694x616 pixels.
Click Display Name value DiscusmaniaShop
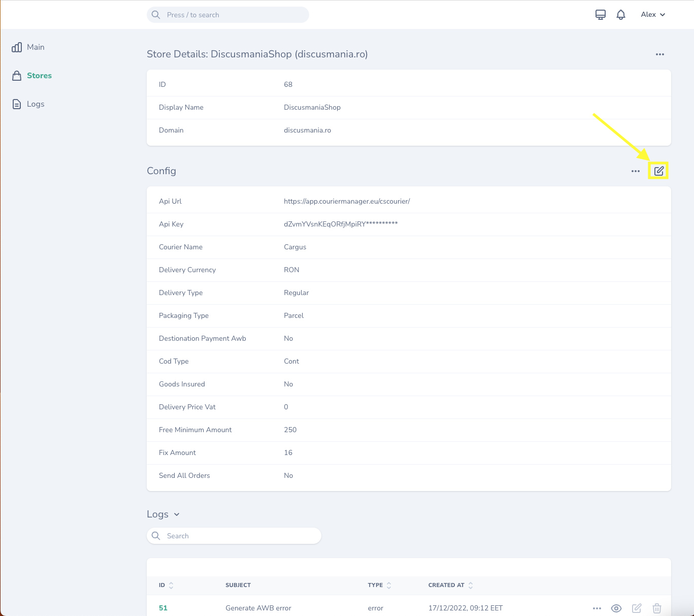point(312,107)
